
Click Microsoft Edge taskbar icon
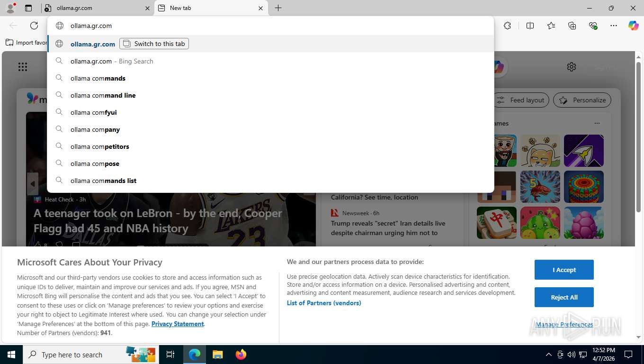click(x=195, y=355)
